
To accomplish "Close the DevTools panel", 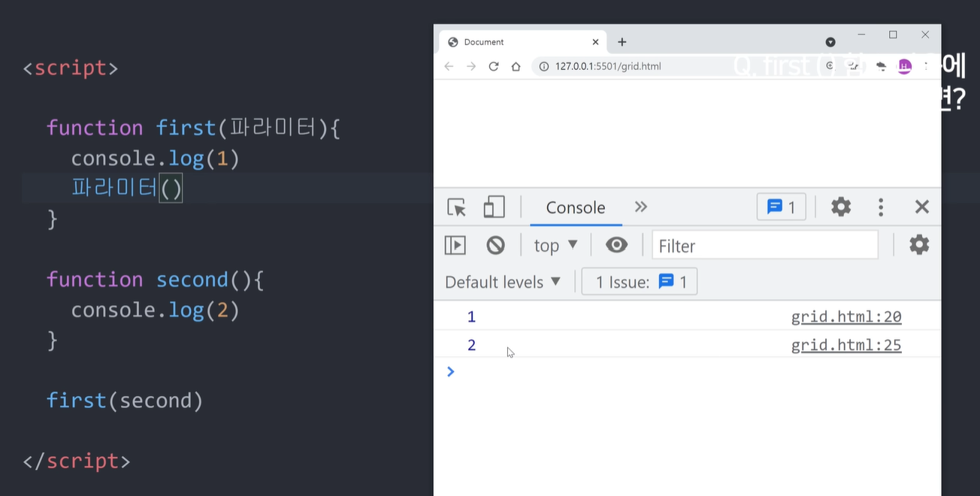I will click(922, 207).
